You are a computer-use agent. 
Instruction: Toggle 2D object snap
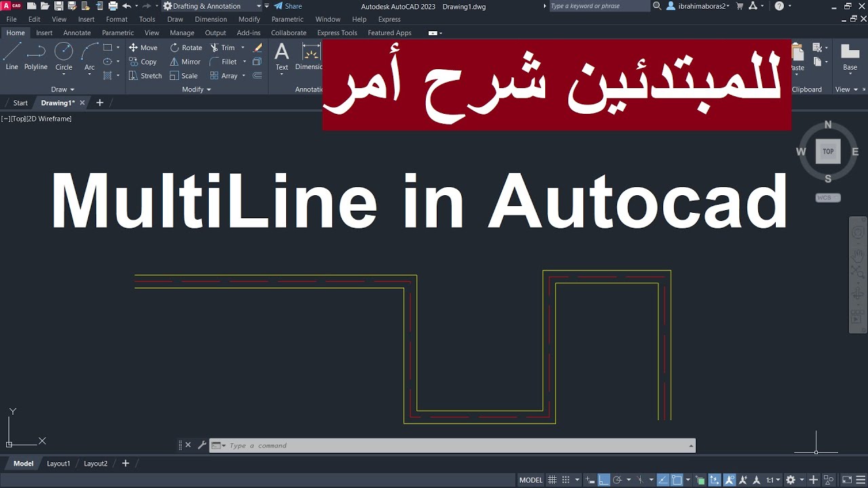(677, 480)
